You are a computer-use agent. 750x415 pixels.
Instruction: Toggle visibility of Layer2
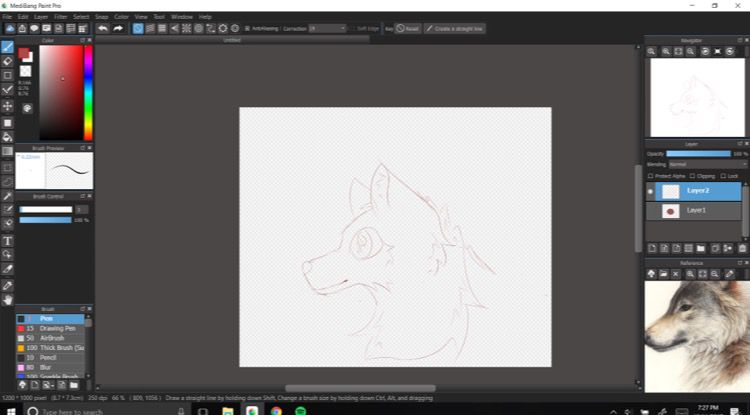[650, 191]
